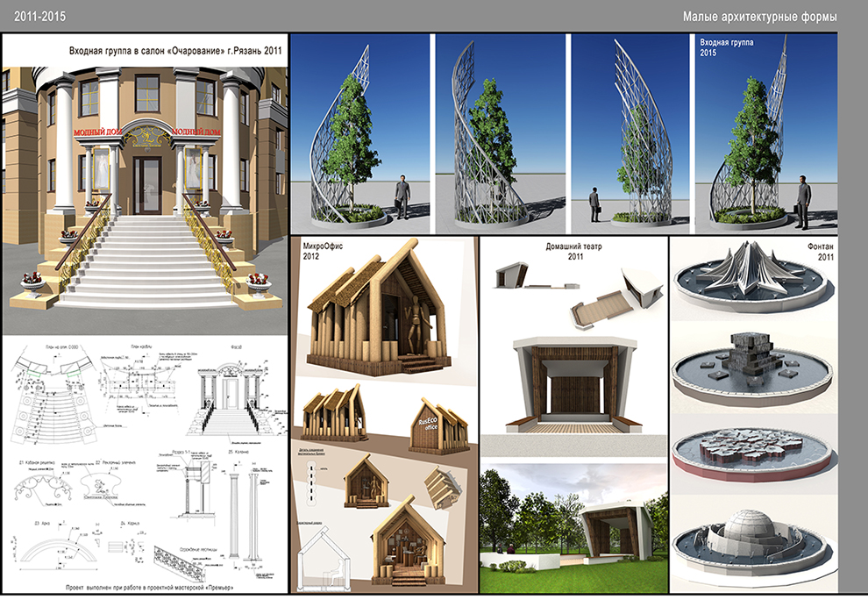Click the '2011-2015' header text

(39, 17)
